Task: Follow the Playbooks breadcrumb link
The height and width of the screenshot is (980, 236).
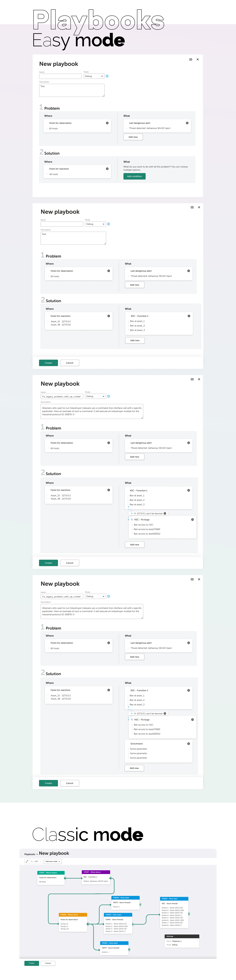Action: pyautogui.click(x=30, y=854)
